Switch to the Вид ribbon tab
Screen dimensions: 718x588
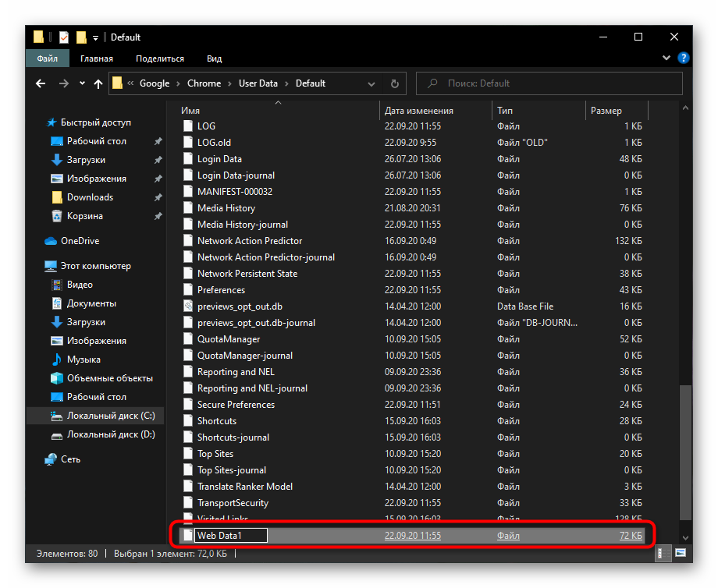[x=214, y=58]
